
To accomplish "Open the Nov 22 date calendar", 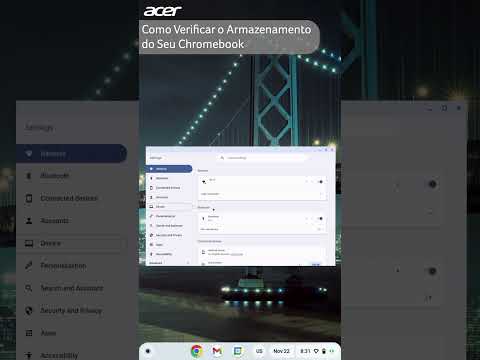I will click(x=281, y=351).
